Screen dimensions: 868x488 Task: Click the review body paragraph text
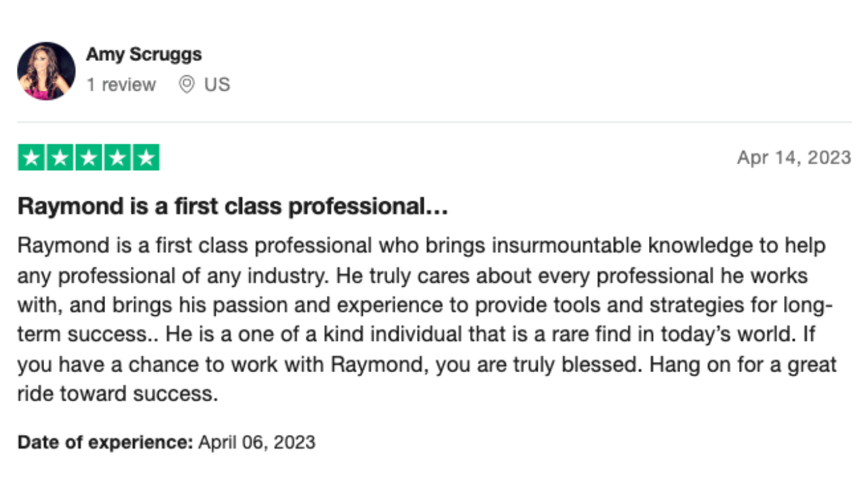point(427,319)
